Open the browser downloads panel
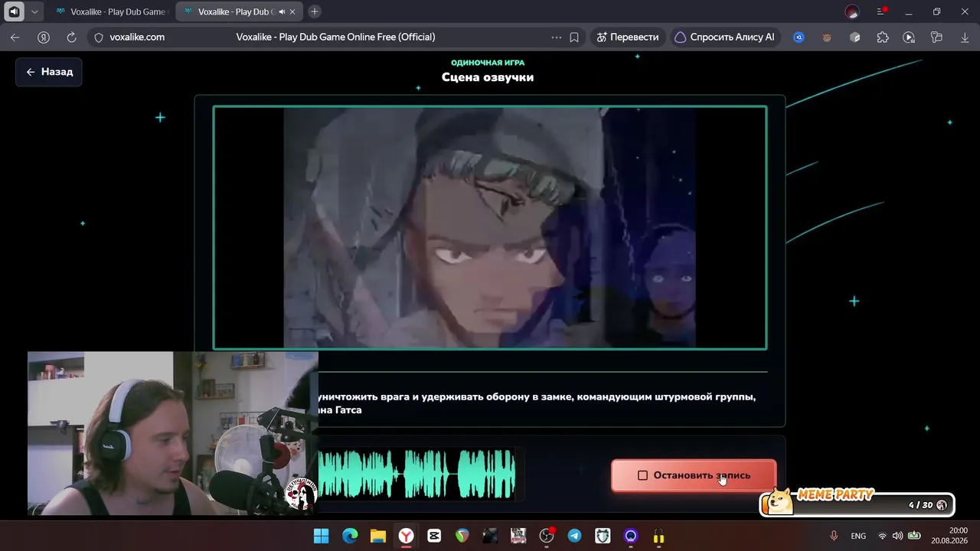 click(x=965, y=37)
